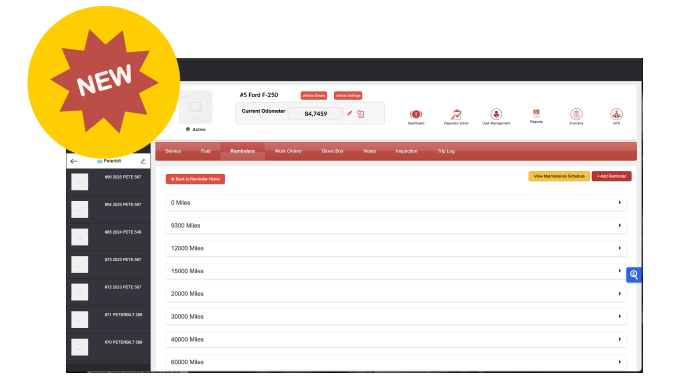This screenshot has height=378, width=693.
Task: Click the pencil icon beside the odometer
Action: pos(350,114)
